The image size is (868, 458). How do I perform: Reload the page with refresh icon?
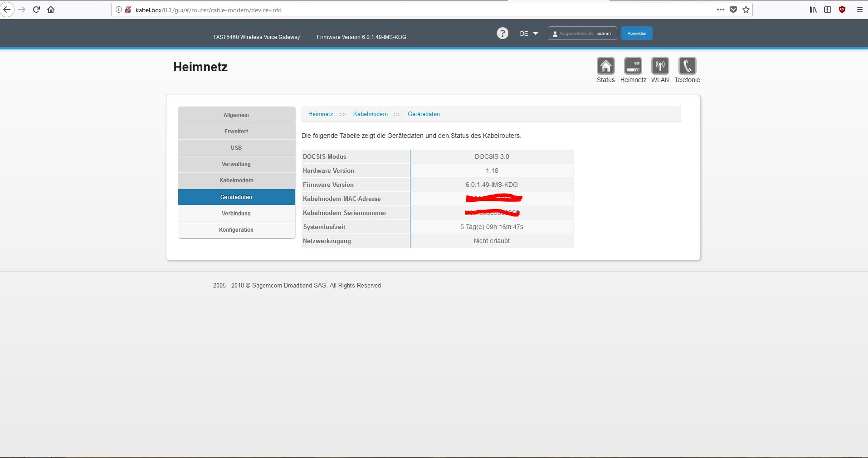pos(37,10)
